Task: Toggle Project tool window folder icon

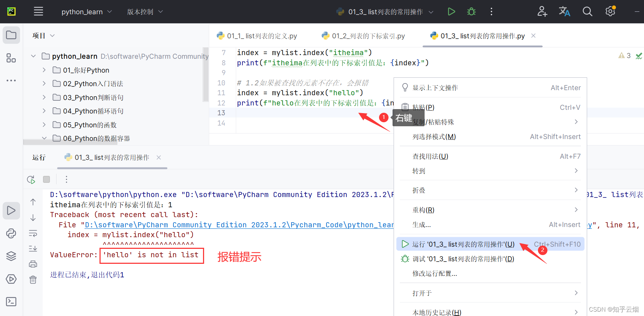Action: tap(11, 35)
